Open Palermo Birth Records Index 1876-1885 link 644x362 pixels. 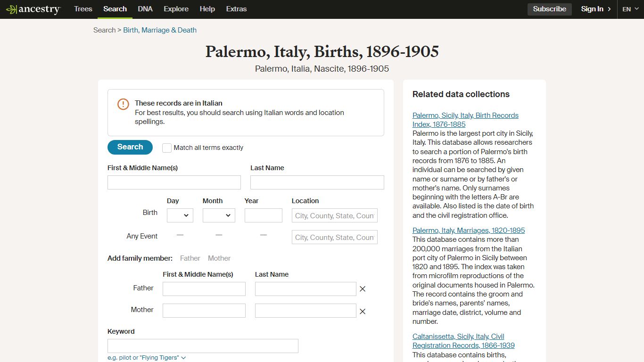[465, 120]
